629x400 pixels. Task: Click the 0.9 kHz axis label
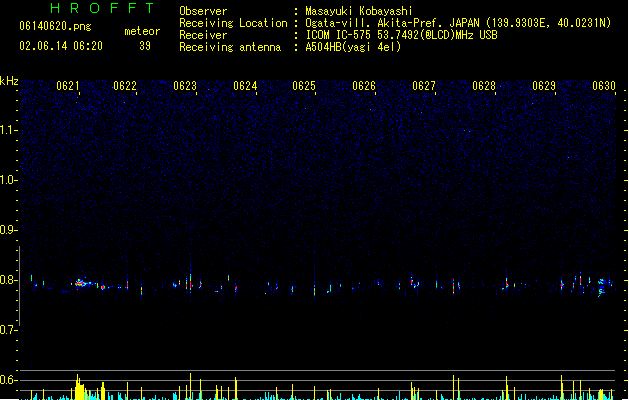click(x=8, y=230)
